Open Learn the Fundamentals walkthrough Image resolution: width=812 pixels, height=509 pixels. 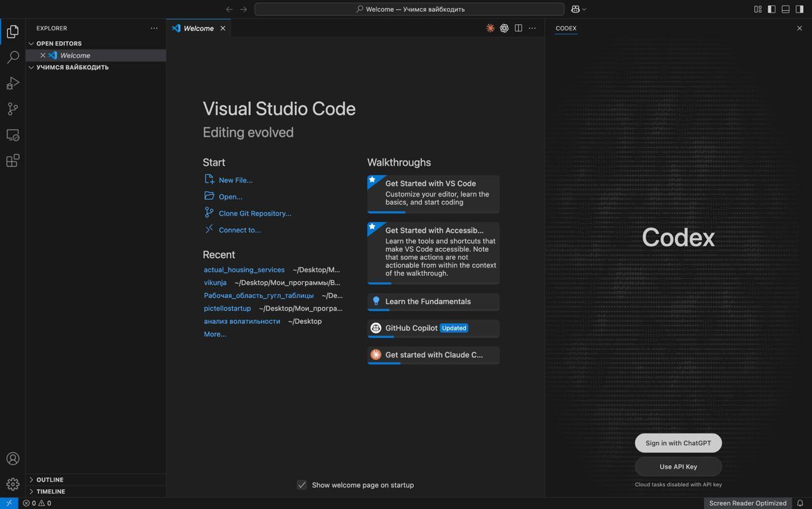(433, 302)
